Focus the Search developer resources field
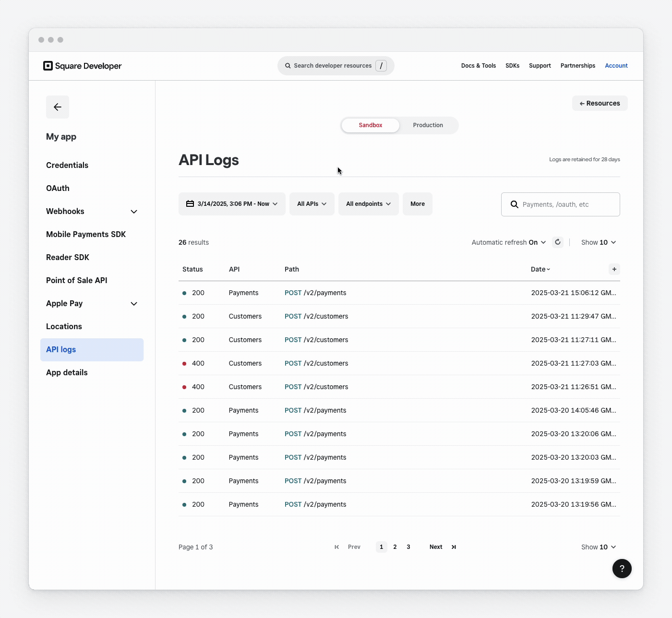The width and height of the screenshot is (672, 618). coord(336,66)
